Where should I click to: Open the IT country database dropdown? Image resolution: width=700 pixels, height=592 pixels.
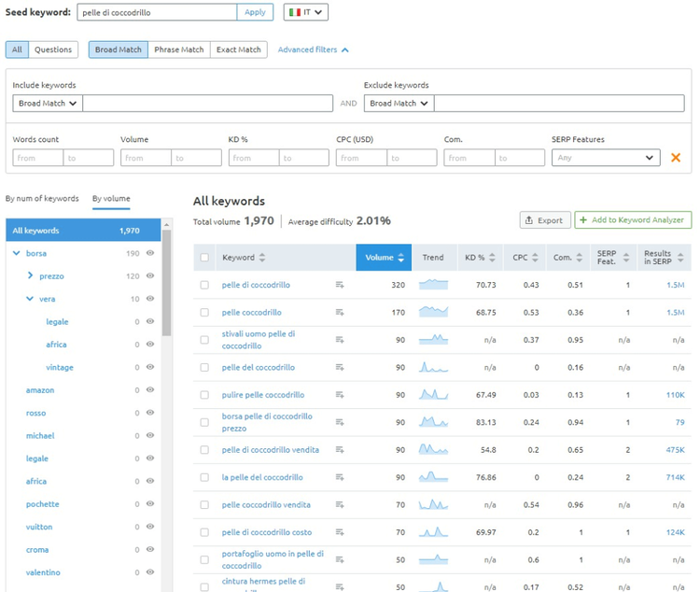306,12
